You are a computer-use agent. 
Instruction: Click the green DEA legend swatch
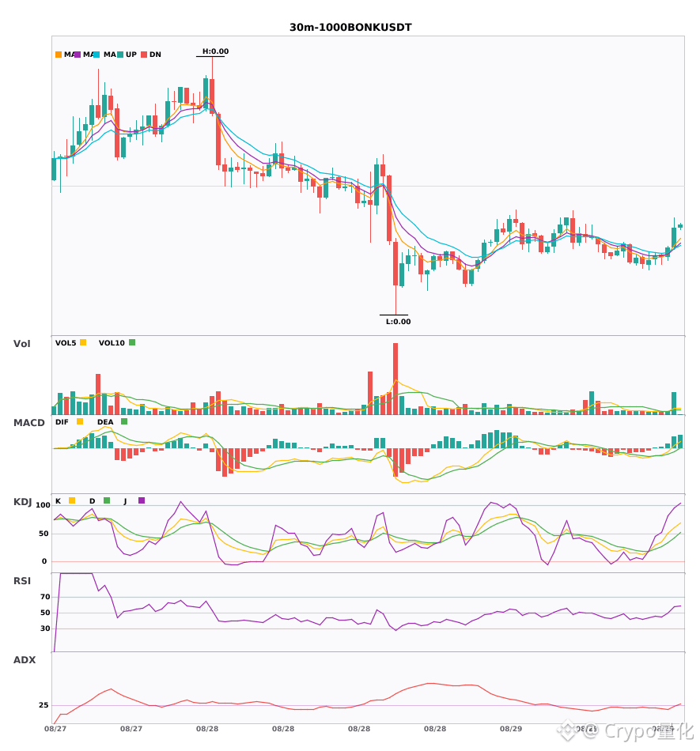[x=124, y=421]
